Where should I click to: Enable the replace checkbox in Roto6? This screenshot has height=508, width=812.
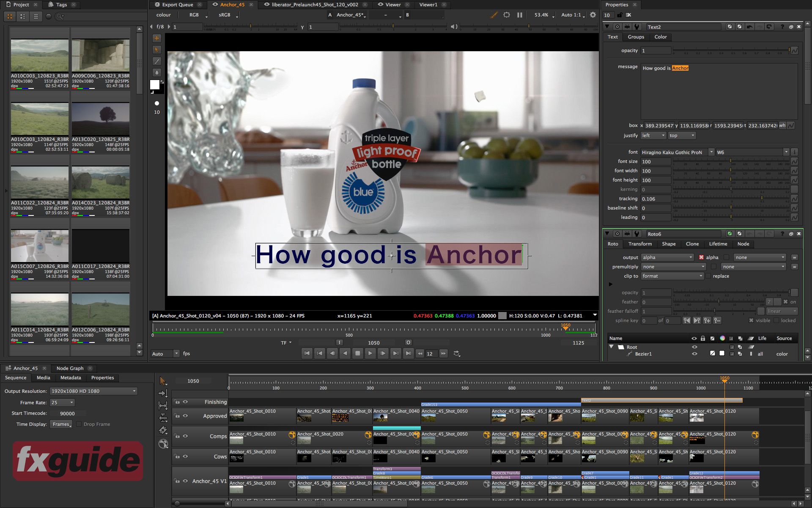[x=708, y=276]
